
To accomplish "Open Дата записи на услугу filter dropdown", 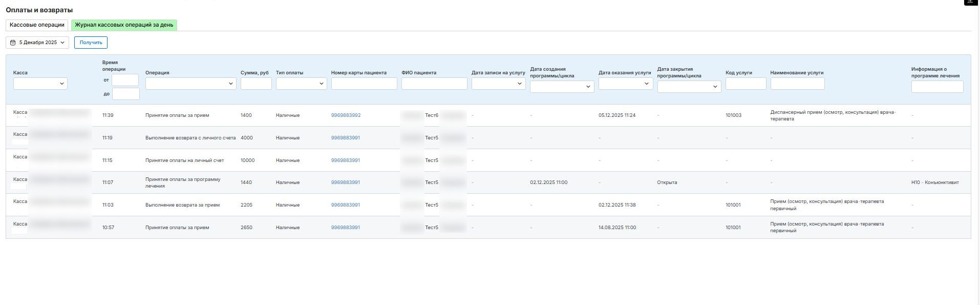I will 498,84.
